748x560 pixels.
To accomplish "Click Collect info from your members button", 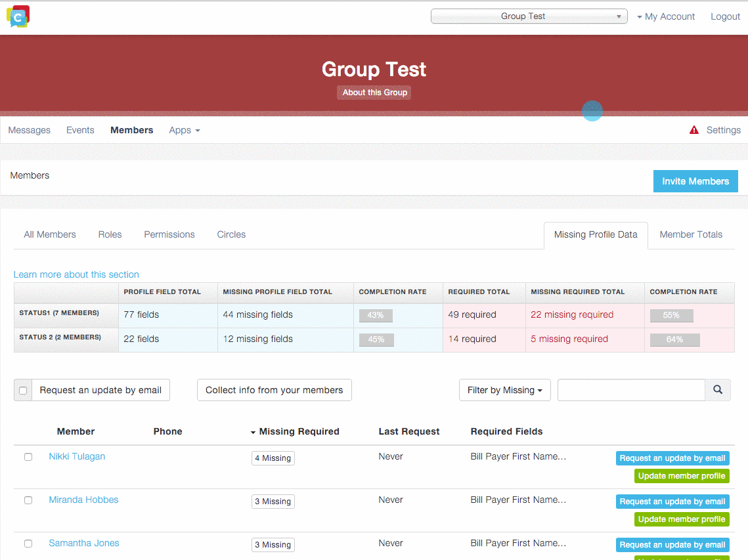I will pos(275,390).
